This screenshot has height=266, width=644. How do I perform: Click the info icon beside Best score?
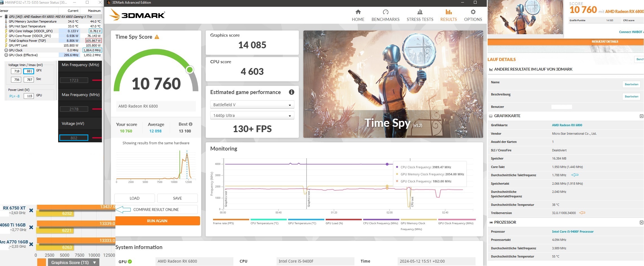click(191, 124)
